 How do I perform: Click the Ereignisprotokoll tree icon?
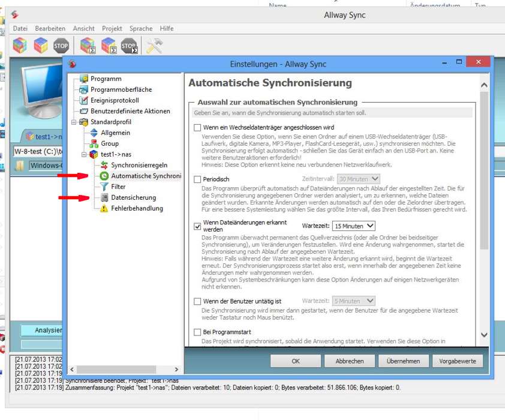(x=84, y=100)
